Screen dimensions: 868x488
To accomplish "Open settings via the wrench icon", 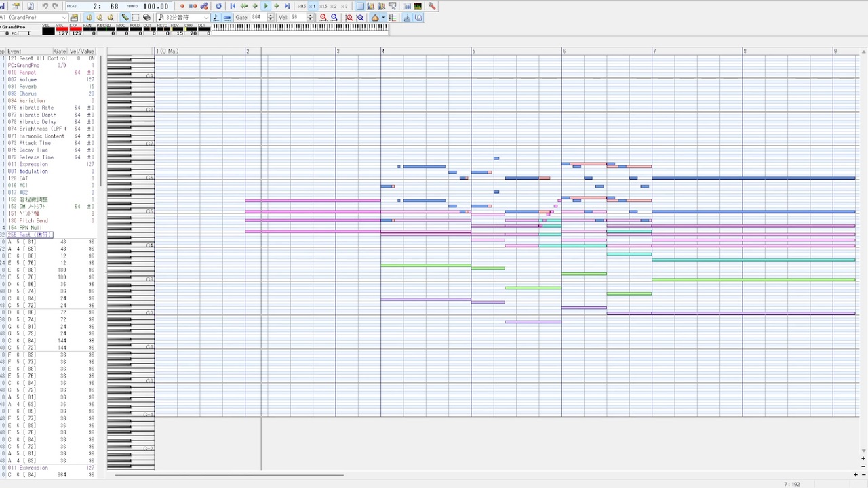I will tap(432, 6).
